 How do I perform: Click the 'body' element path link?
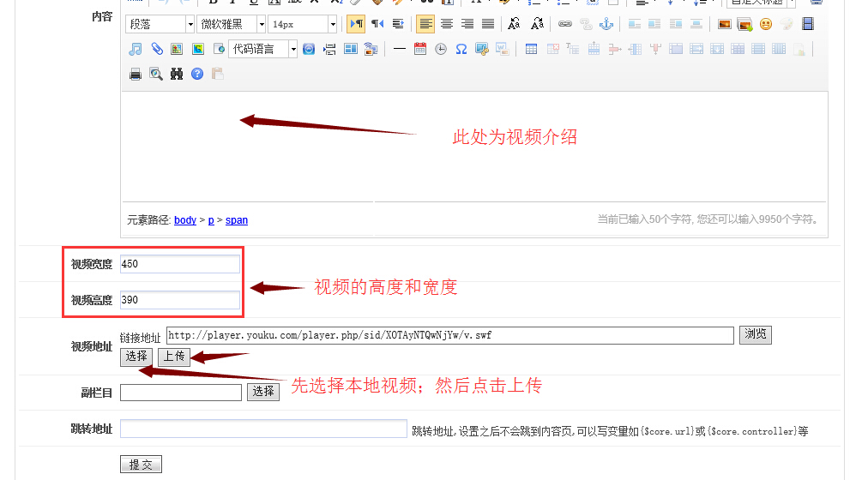(184, 220)
